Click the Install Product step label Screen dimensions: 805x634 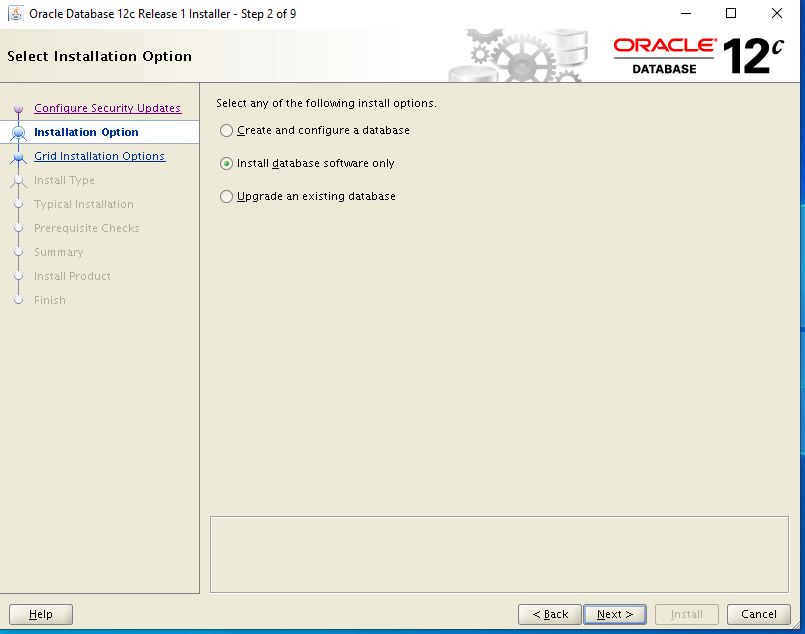pyautogui.click(x=72, y=276)
